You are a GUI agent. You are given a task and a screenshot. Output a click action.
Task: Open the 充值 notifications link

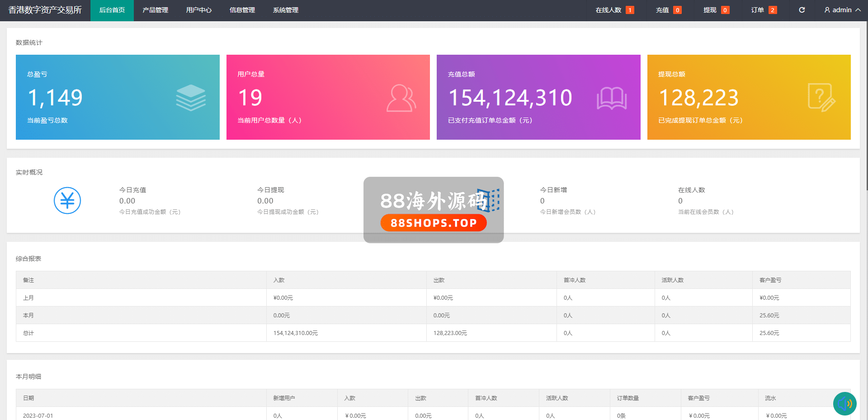(668, 10)
